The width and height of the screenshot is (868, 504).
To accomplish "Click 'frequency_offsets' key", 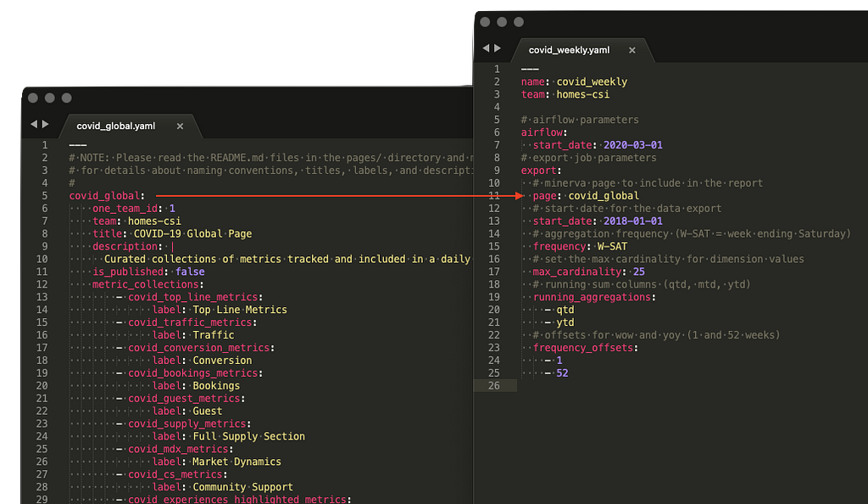I will (583, 348).
